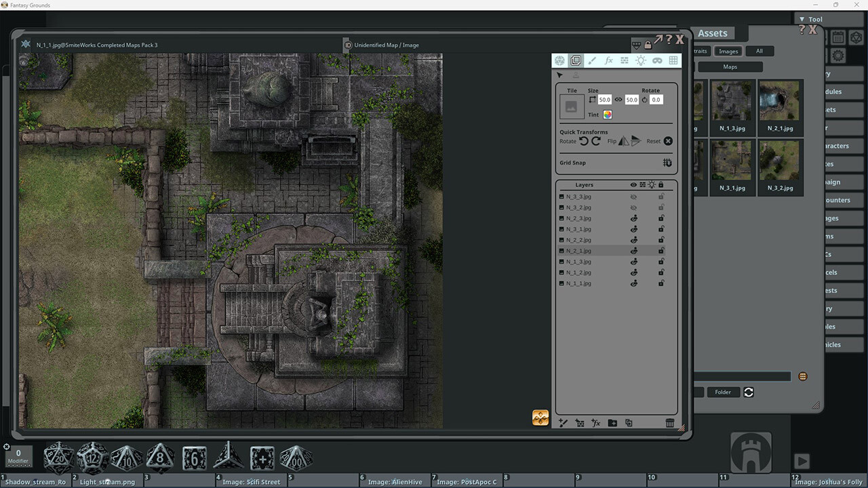Select the paint brush tool in the image toolbar
The image size is (868, 488).
tap(592, 61)
